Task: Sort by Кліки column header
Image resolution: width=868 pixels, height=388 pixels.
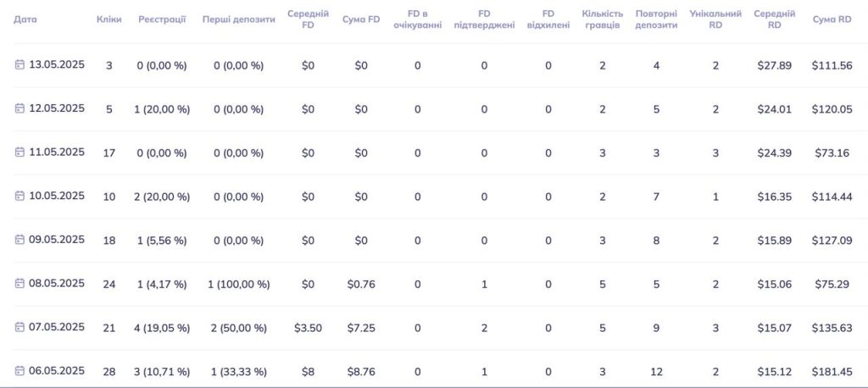Action: (x=109, y=19)
